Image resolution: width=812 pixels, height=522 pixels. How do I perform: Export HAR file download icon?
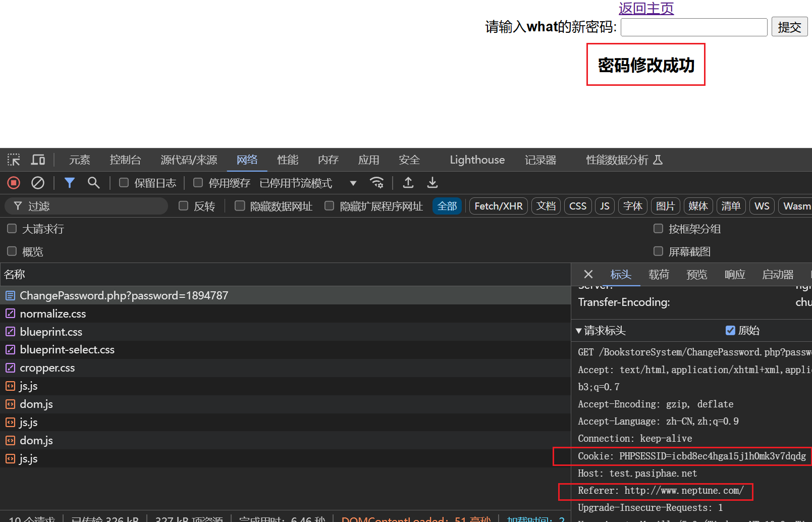coord(432,183)
